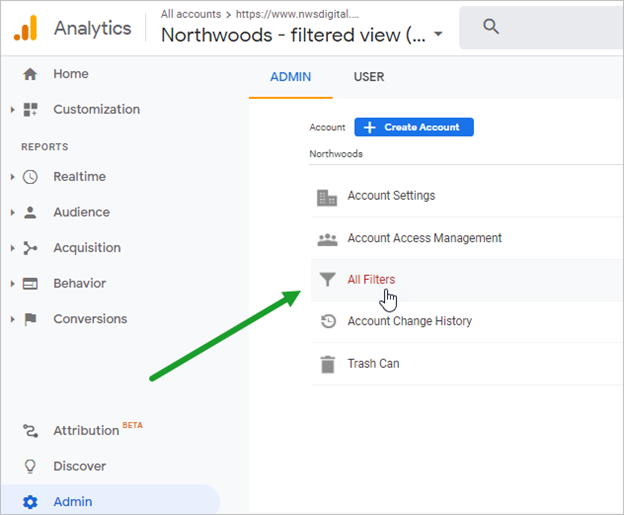Switch to the ADMIN tab
624x515 pixels.
pos(291,77)
